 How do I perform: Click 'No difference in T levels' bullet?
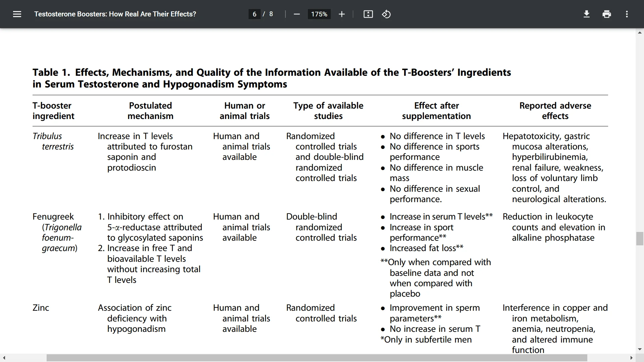pos(433,136)
